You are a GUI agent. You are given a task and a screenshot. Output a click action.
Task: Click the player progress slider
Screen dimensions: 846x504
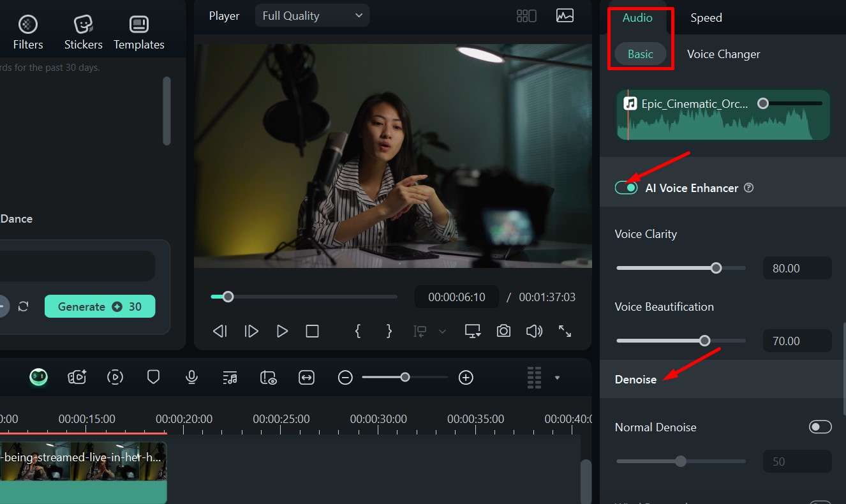click(x=304, y=297)
